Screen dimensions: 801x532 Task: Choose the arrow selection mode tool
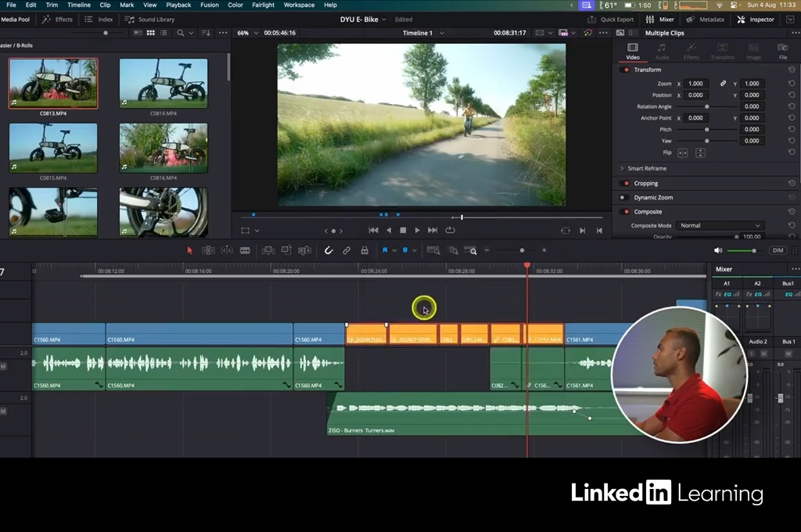click(189, 250)
